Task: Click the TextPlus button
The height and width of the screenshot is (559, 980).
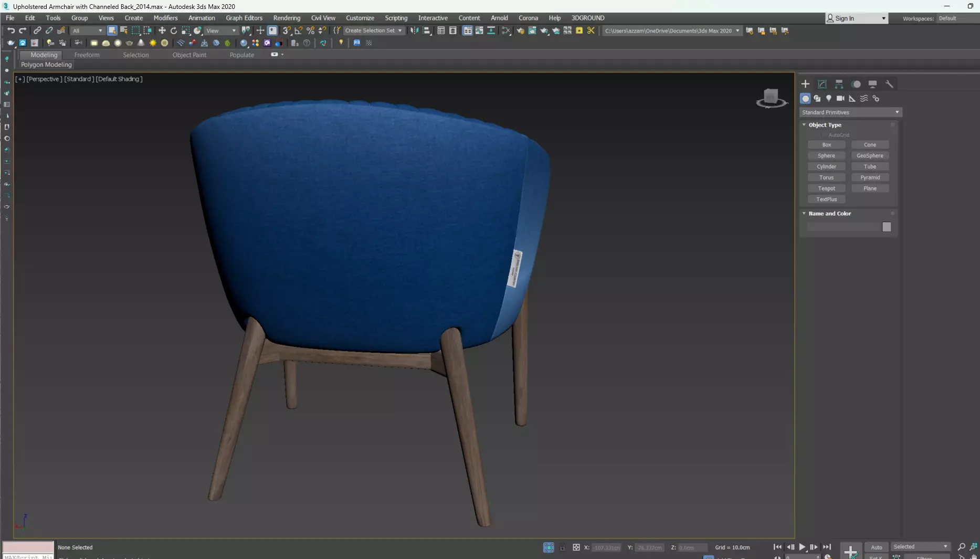Action: point(826,199)
